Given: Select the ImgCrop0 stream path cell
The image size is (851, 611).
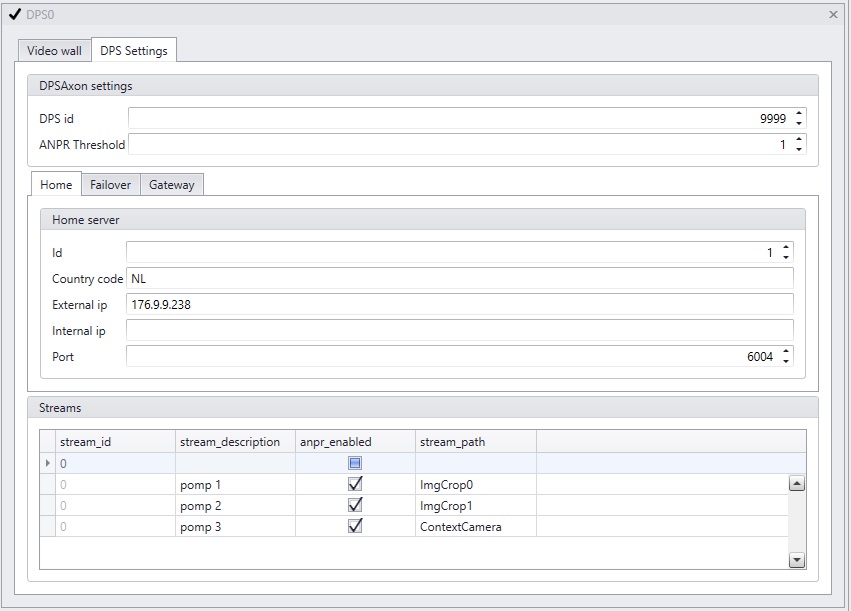Looking at the screenshot, I should (476, 485).
